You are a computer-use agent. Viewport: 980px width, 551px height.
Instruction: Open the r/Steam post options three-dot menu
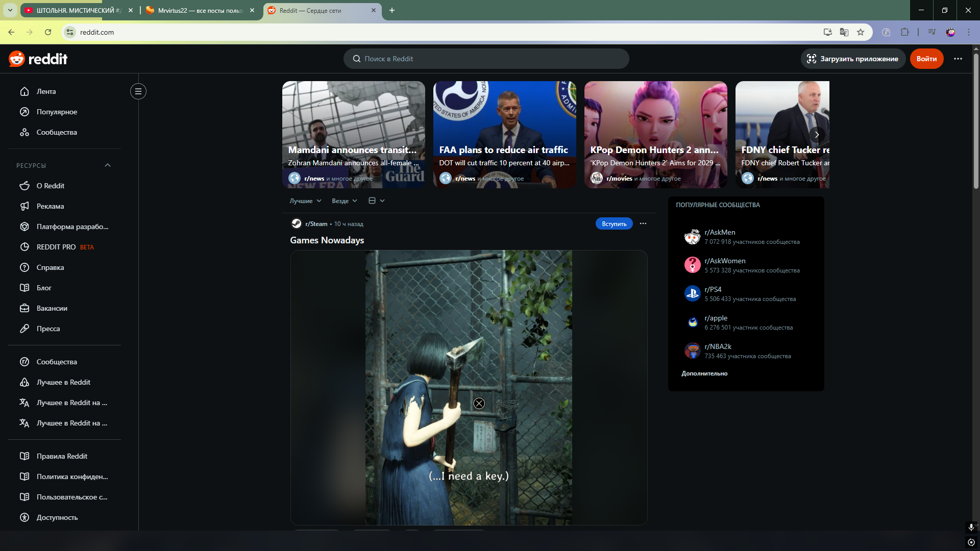pos(643,223)
